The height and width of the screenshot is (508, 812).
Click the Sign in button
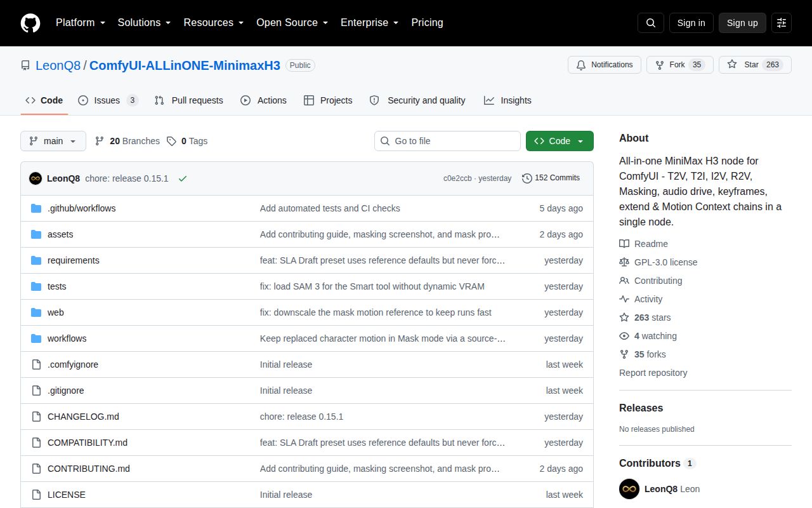[691, 23]
